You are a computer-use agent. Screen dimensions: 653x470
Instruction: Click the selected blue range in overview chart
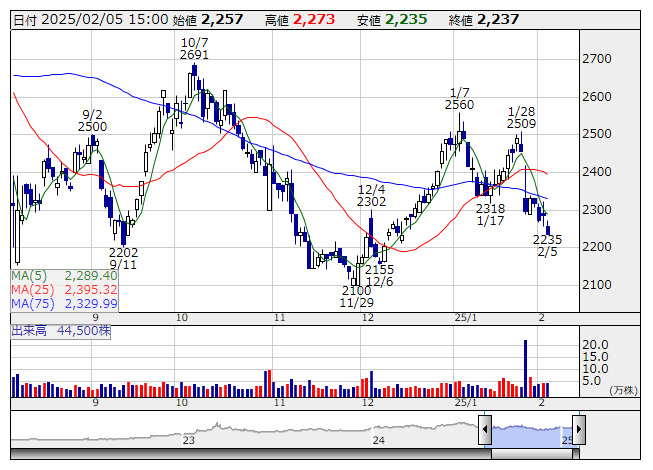(x=532, y=435)
